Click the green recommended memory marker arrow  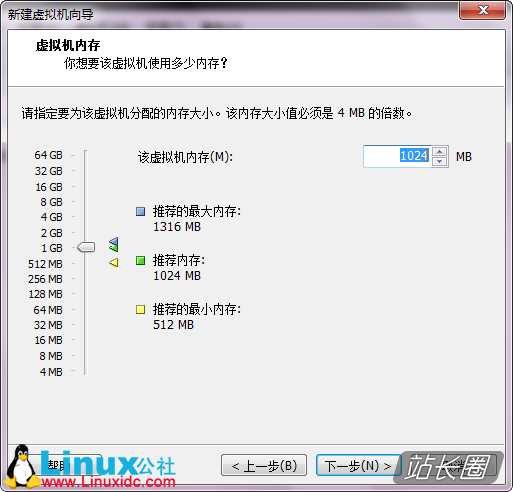pos(114,248)
